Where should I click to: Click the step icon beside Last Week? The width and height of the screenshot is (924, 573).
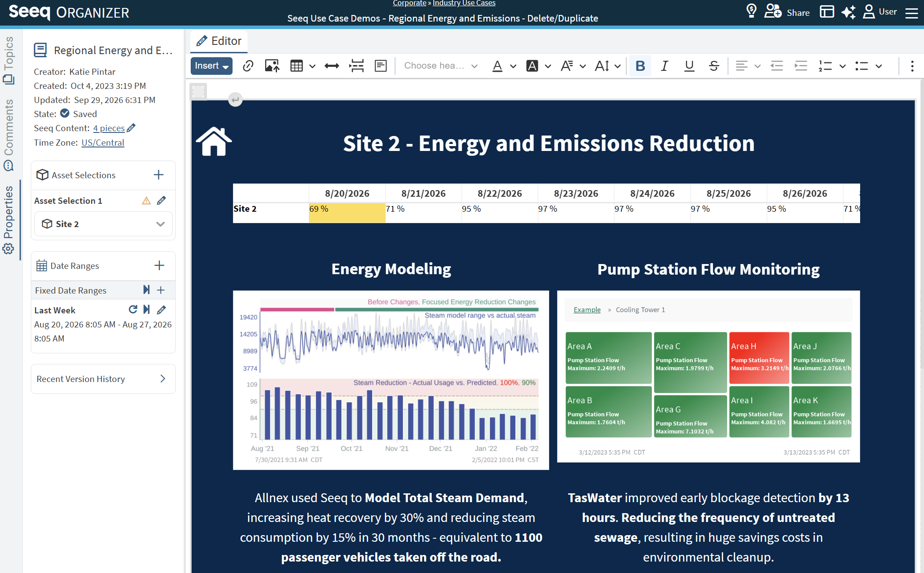[147, 309]
